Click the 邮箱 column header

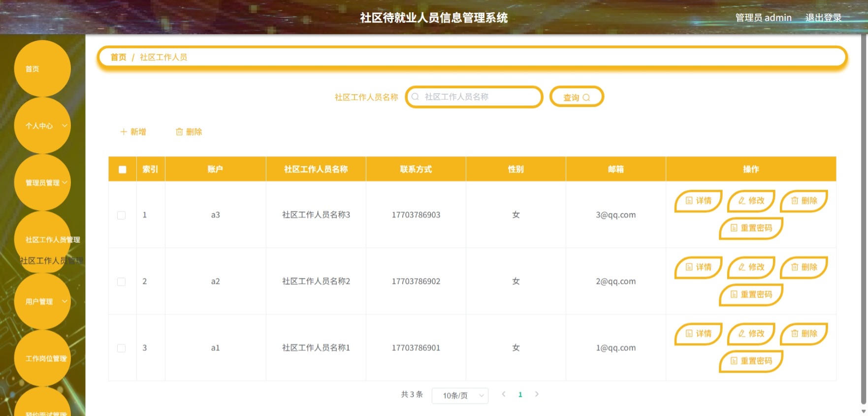(x=616, y=169)
